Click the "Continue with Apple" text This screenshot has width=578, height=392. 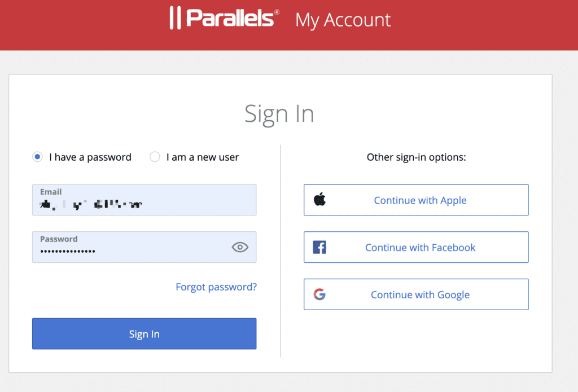coord(420,200)
